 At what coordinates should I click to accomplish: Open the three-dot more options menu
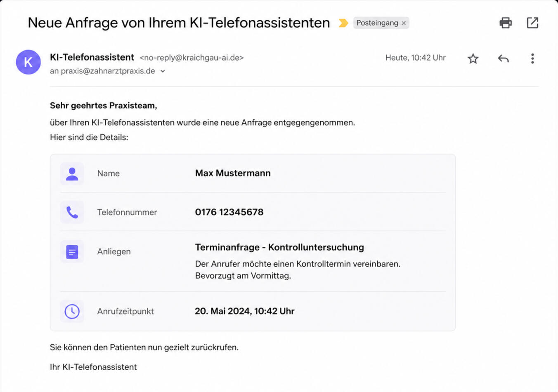tap(532, 59)
